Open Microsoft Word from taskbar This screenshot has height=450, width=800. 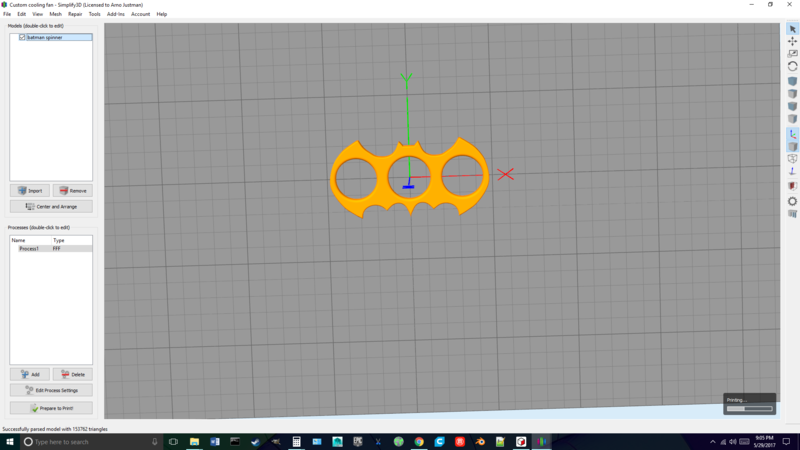[x=215, y=442]
